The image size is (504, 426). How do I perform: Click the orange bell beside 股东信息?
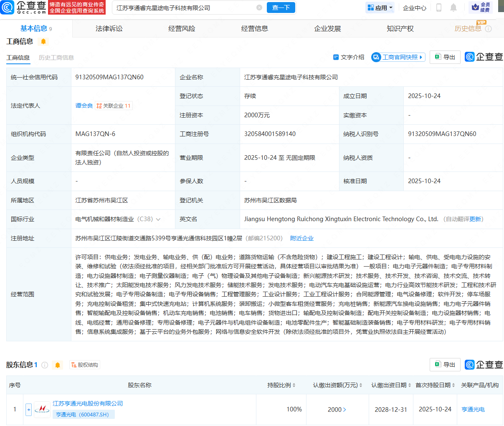coord(58,365)
